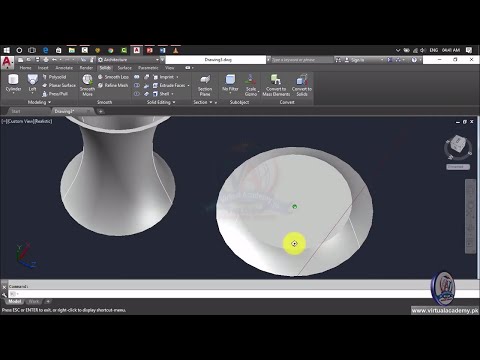The width and height of the screenshot is (480, 360).
Task: Open the ENG language indicator in system tray
Action: tap(434, 50)
